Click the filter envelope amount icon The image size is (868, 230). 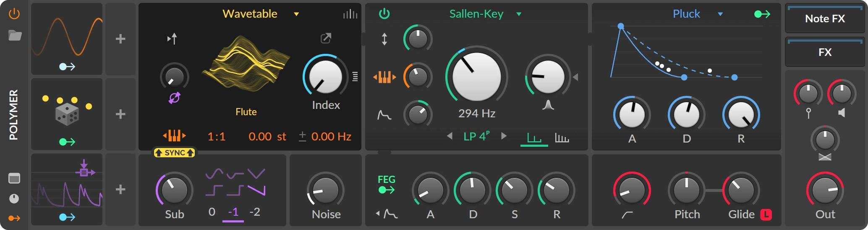click(384, 114)
